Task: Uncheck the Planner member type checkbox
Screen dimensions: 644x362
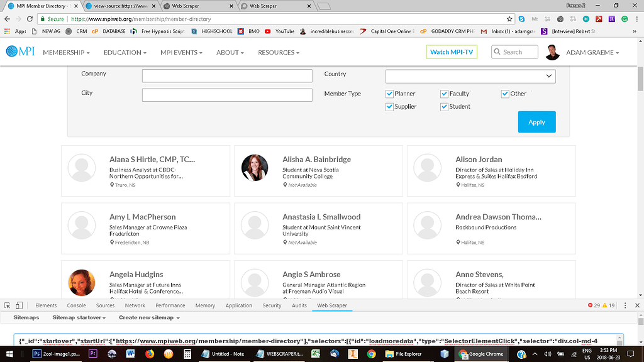Action: pyautogui.click(x=389, y=94)
